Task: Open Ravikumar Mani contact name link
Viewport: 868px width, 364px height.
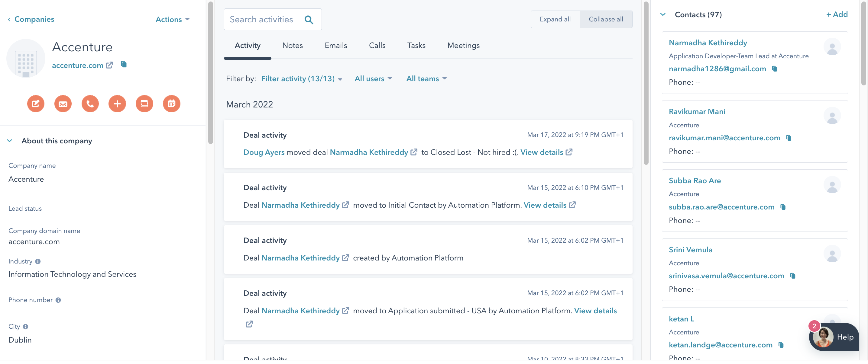Action: pos(697,112)
